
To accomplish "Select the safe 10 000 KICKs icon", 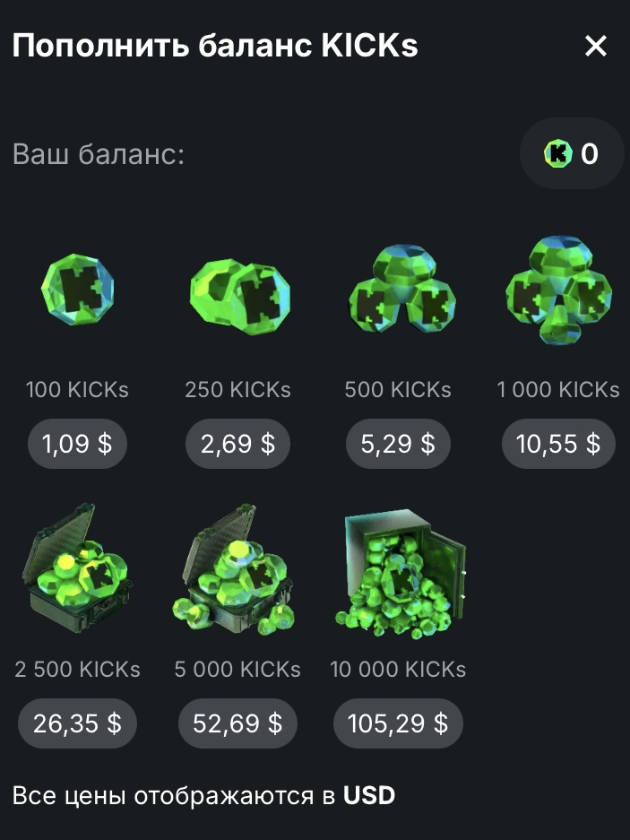I will [x=401, y=573].
